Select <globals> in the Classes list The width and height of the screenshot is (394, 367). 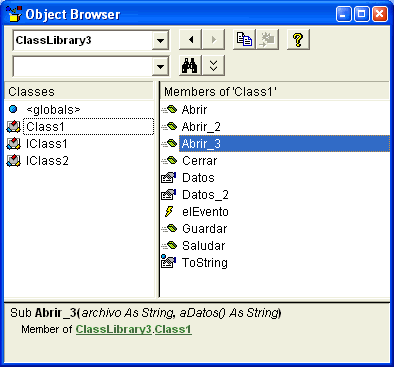(53, 110)
